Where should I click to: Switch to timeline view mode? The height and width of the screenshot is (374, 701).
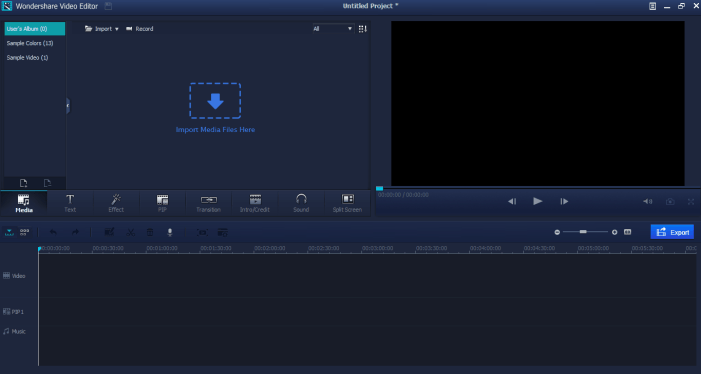coord(9,232)
